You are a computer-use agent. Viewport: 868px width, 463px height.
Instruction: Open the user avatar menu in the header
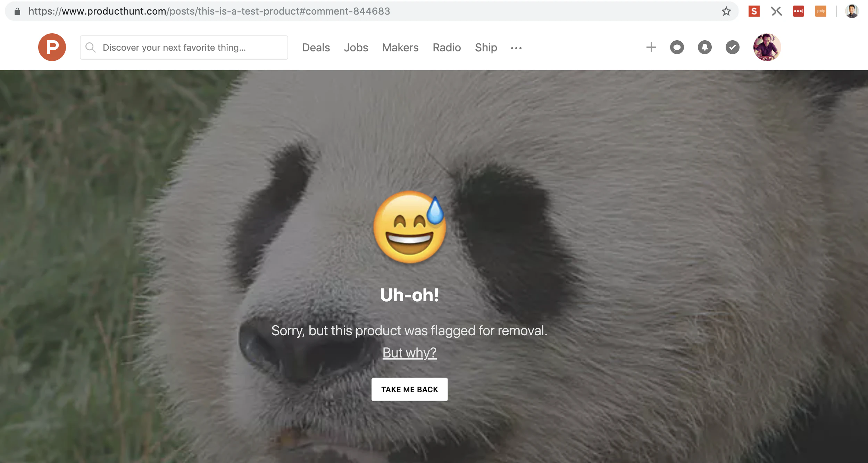click(x=767, y=47)
